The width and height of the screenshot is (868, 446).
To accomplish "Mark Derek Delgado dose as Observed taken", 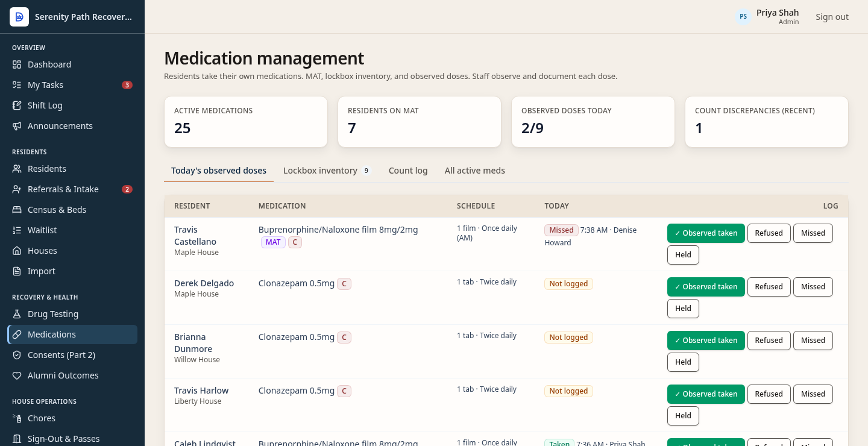I will pos(706,287).
